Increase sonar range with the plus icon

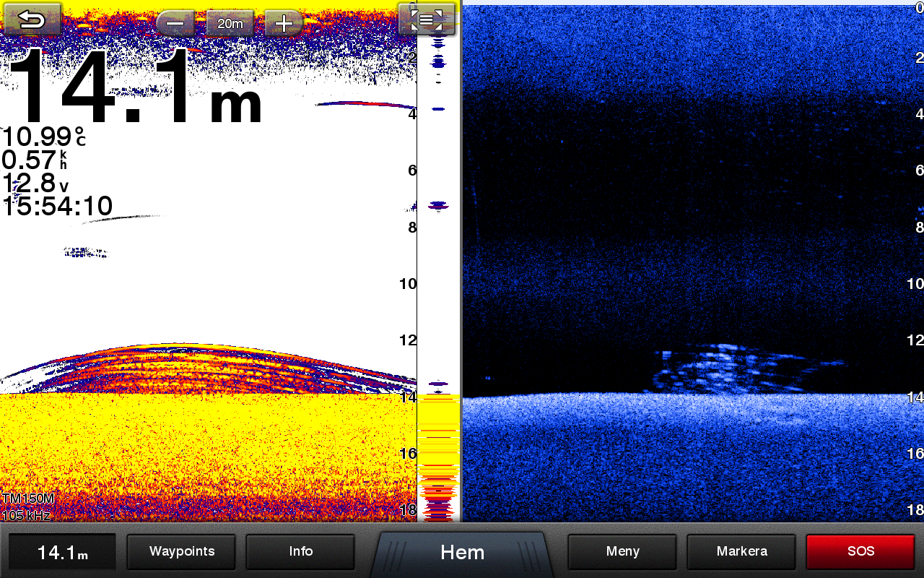click(x=284, y=24)
